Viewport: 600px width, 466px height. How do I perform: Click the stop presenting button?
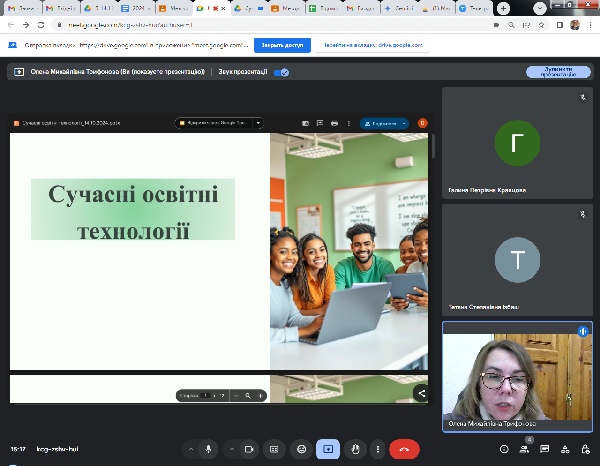point(557,72)
